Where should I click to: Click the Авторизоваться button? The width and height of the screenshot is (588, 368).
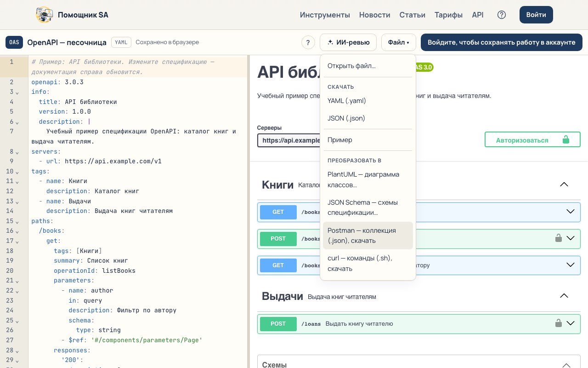[532, 140]
